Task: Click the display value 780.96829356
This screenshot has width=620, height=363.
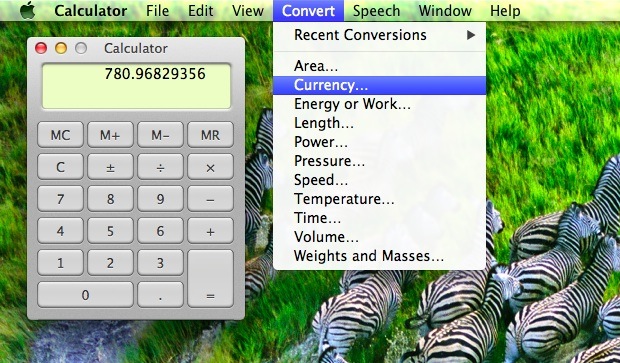Action: 155,74
